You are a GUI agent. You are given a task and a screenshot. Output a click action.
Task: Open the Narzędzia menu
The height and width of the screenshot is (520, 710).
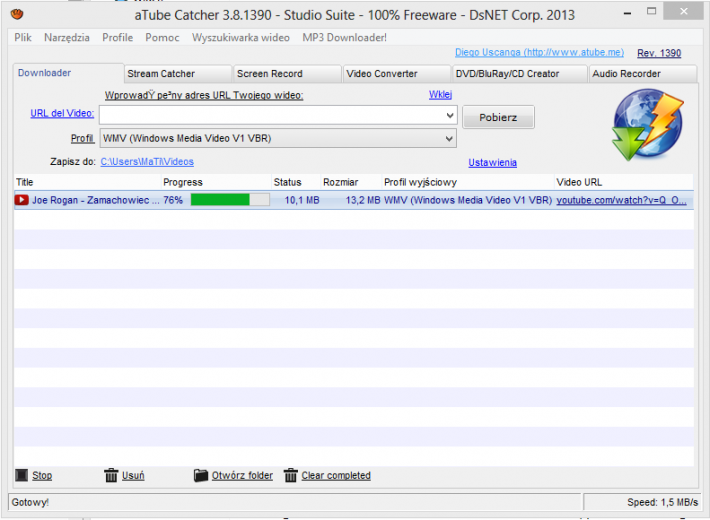tap(67, 38)
